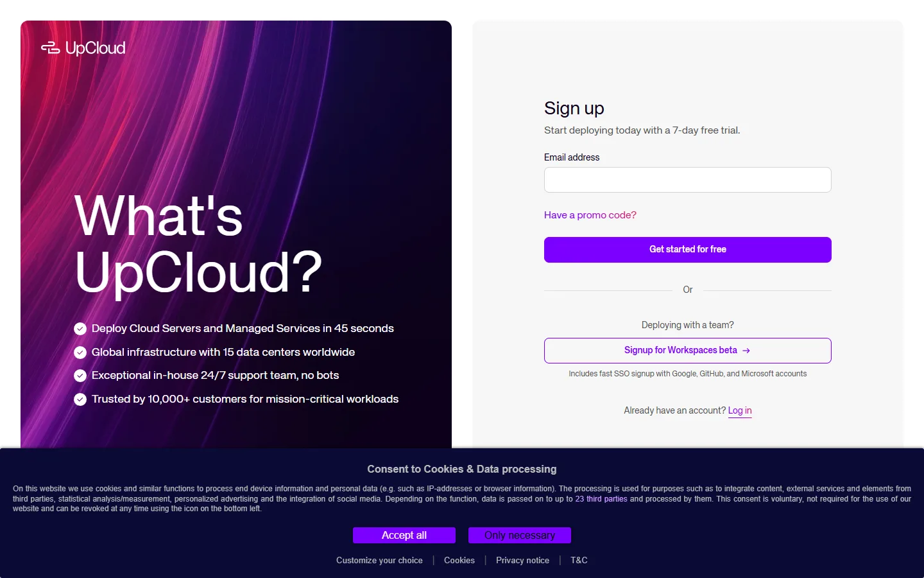Follow the Log in link
The image size is (924, 578).
pos(740,410)
